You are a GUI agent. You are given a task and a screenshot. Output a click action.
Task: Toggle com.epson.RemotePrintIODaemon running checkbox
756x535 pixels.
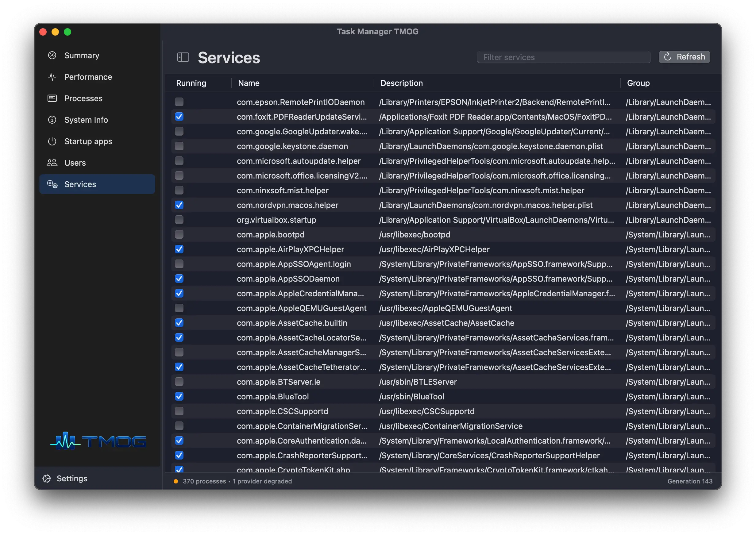click(179, 102)
